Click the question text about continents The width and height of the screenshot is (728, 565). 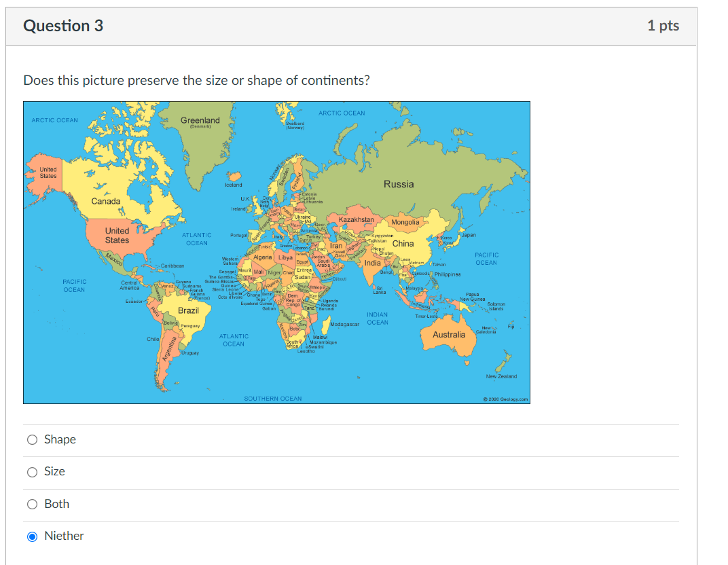[x=196, y=80]
